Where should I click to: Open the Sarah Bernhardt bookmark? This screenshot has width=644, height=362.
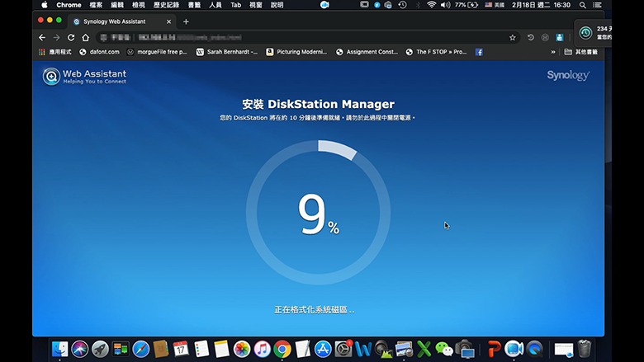click(227, 52)
